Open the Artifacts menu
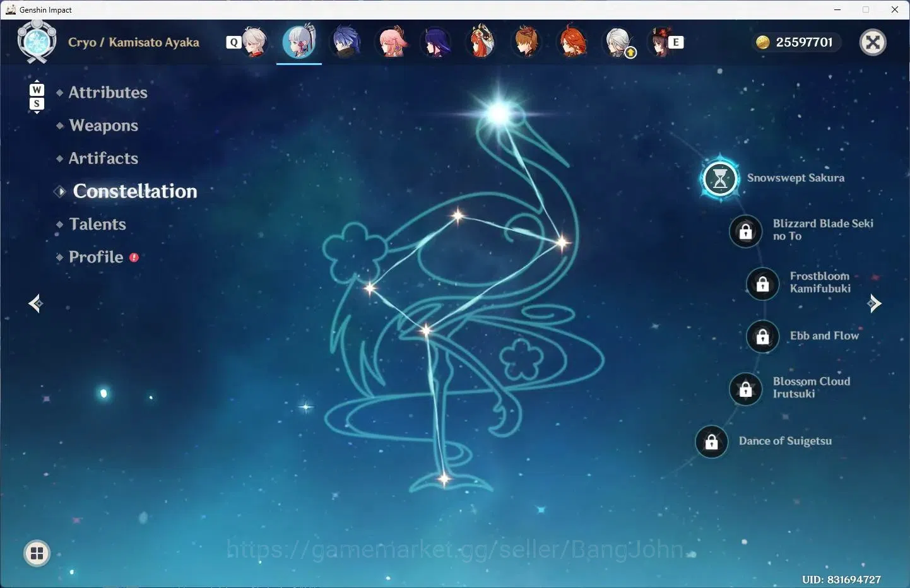Image resolution: width=910 pixels, height=588 pixels. click(103, 158)
